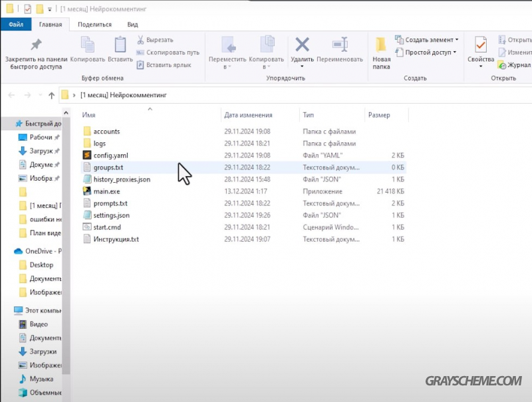Expand address bar path chevron

74,95
